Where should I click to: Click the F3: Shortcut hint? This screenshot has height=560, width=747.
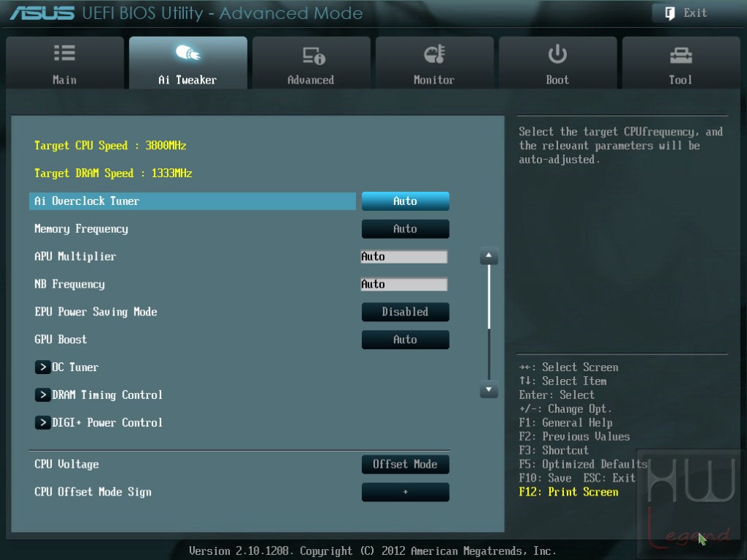coord(554,450)
